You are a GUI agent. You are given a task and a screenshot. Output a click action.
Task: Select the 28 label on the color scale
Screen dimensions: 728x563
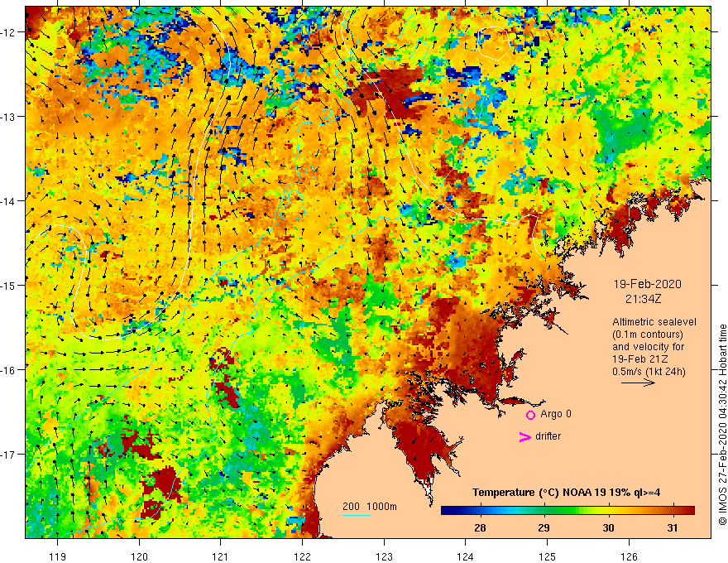[480, 527]
